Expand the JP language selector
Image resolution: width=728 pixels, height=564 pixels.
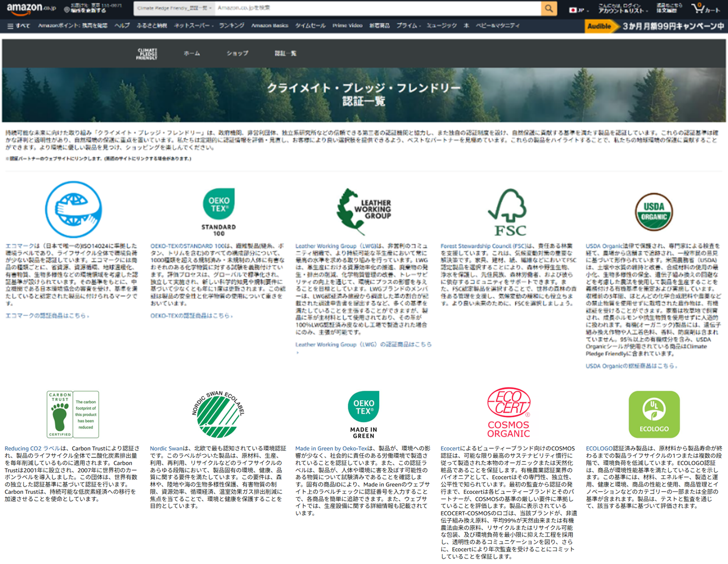click(x=576, y=9)
